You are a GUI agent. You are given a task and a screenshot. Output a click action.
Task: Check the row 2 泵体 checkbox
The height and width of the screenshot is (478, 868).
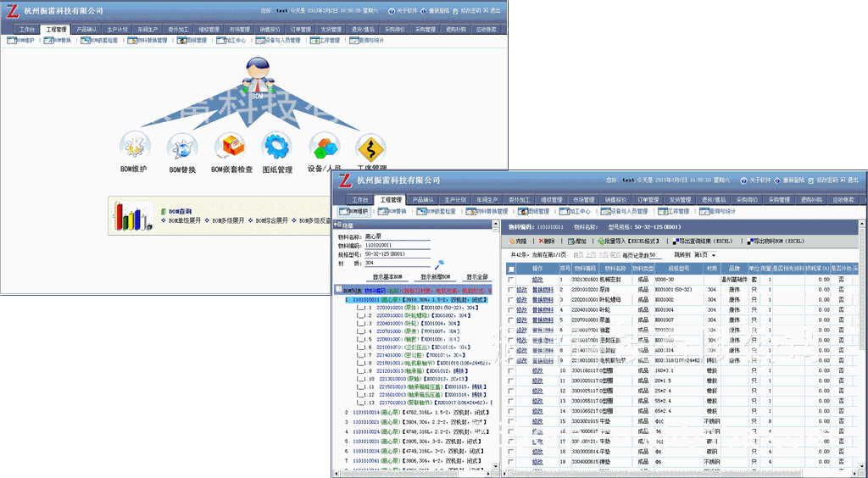pos(511,290)
